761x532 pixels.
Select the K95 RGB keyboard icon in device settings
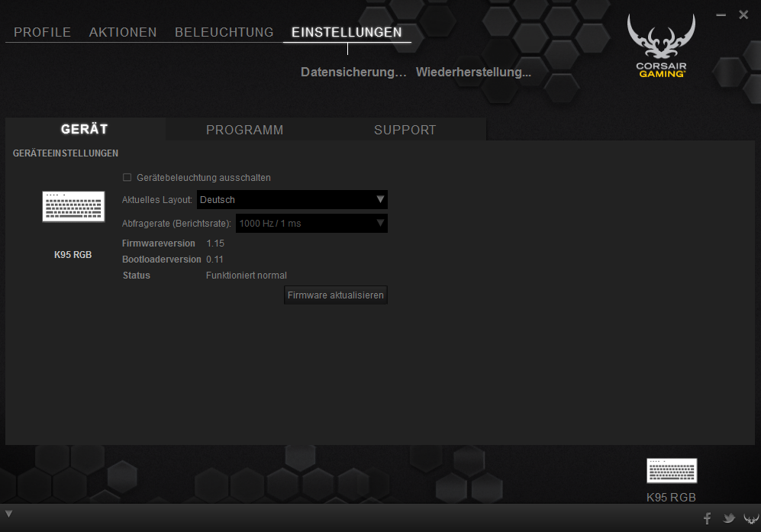pyautogui.click(x=73, y=206)
